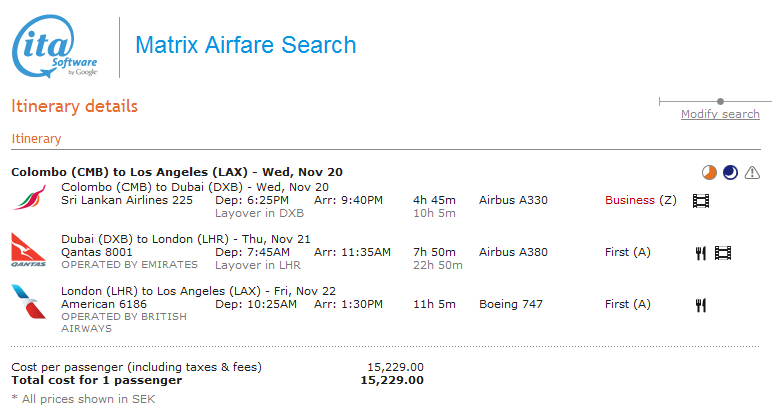Click the progress marker dot above Modify search

720,101
